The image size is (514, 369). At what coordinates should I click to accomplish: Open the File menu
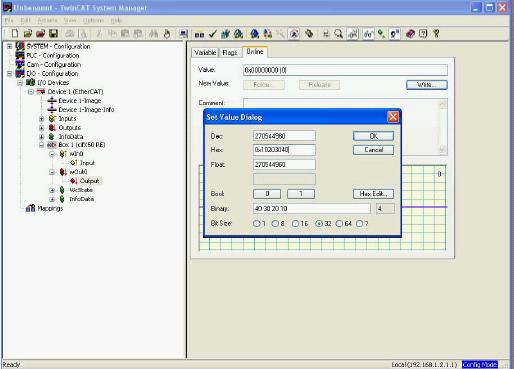(9, 20)
